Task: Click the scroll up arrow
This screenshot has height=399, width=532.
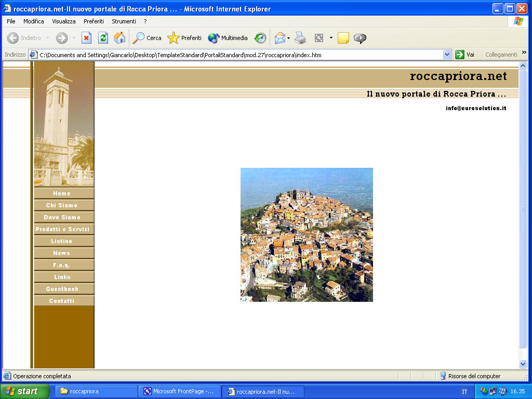Action: (x=523, y=66)
